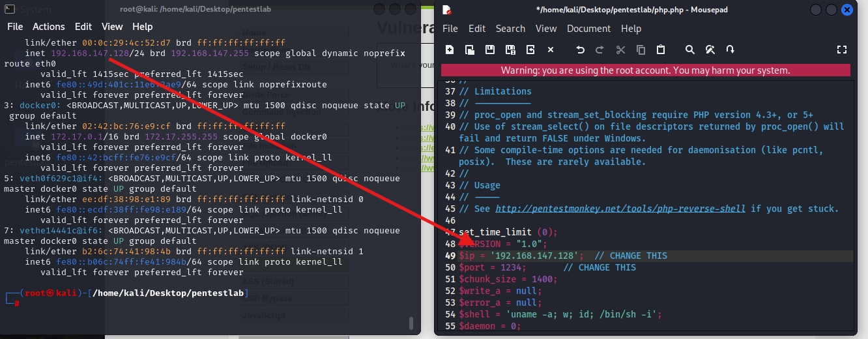
Task: Save the php.php file via toolbar icon
Action: point(490,50)
